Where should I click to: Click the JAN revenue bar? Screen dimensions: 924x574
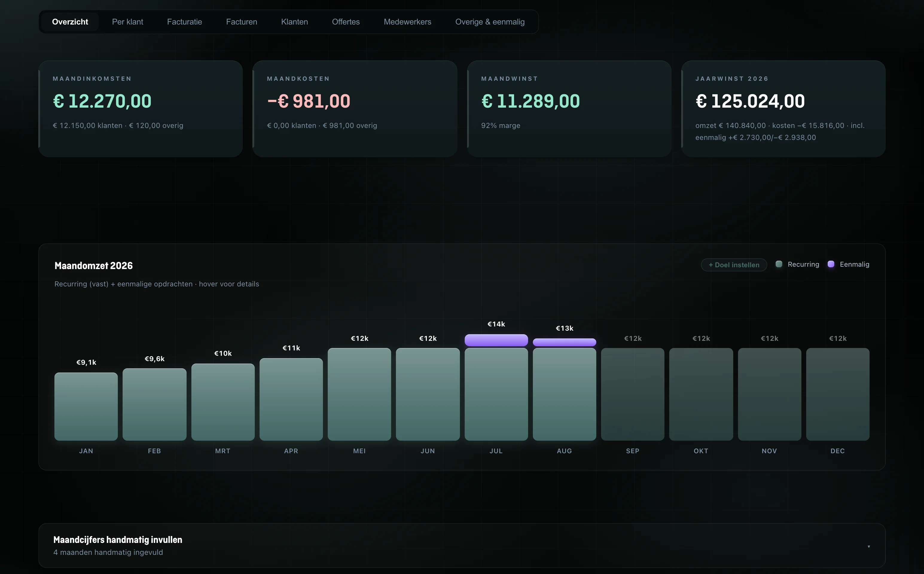point(86,406)
